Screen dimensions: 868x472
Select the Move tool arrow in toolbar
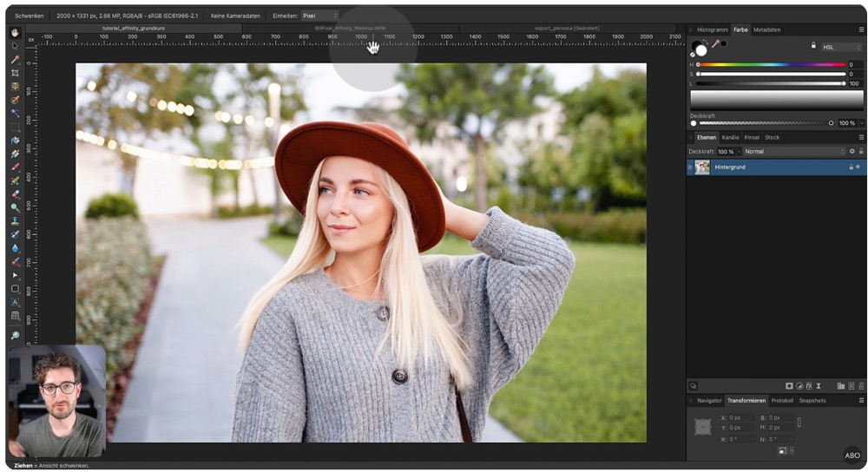point(15,46)
